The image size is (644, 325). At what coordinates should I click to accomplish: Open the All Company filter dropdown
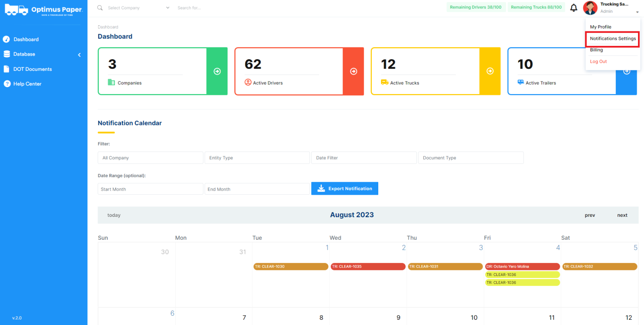pyautogui.click(x=150, y=158)
